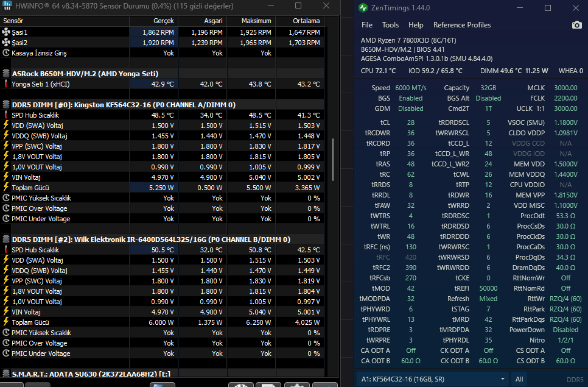Click the clock icon beside Kasaya İzinsiz Giriş

(x=6, y=53)
